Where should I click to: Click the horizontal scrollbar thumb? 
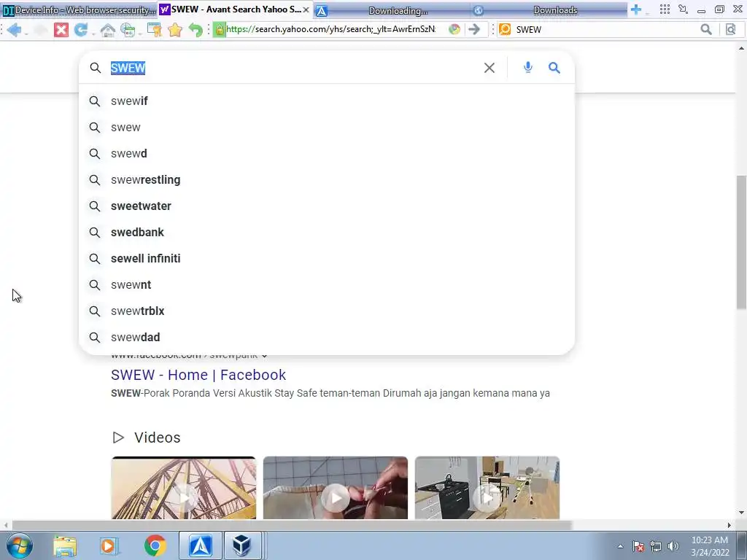(x=292, y=525)
